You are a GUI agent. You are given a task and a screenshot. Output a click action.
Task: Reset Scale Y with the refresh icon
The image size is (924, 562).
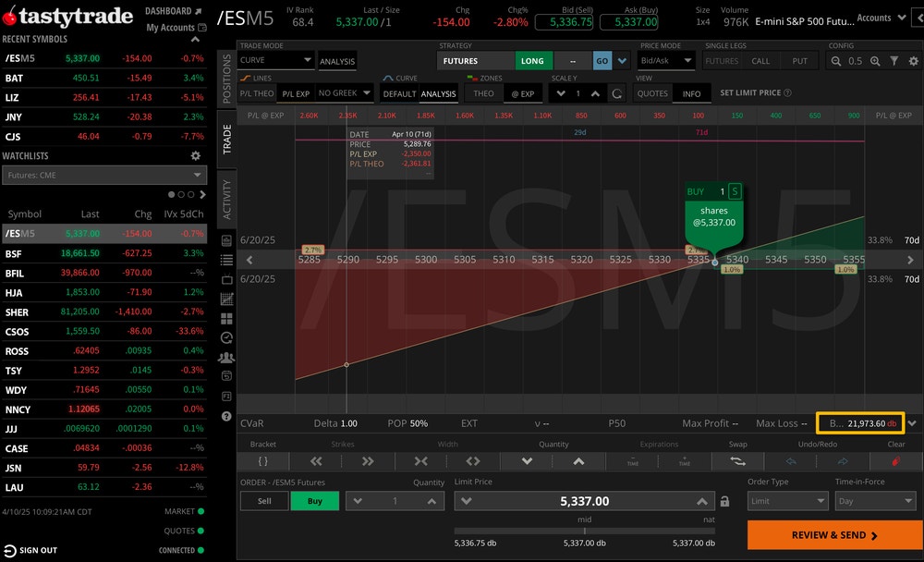click(x=616, y=93)
